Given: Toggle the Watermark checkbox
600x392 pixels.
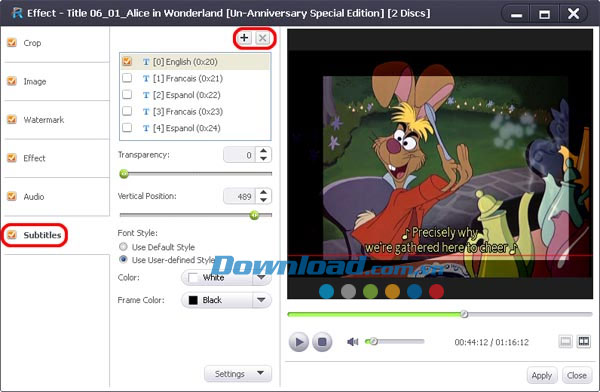Looking at the screenshot, I should pos(12,119).
